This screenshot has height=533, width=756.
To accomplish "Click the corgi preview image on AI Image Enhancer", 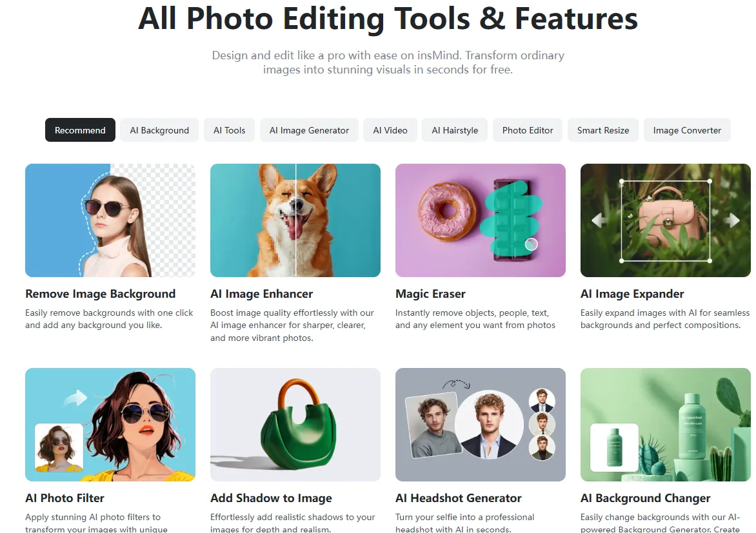I will pyautogui.click(x=295, y=220).
